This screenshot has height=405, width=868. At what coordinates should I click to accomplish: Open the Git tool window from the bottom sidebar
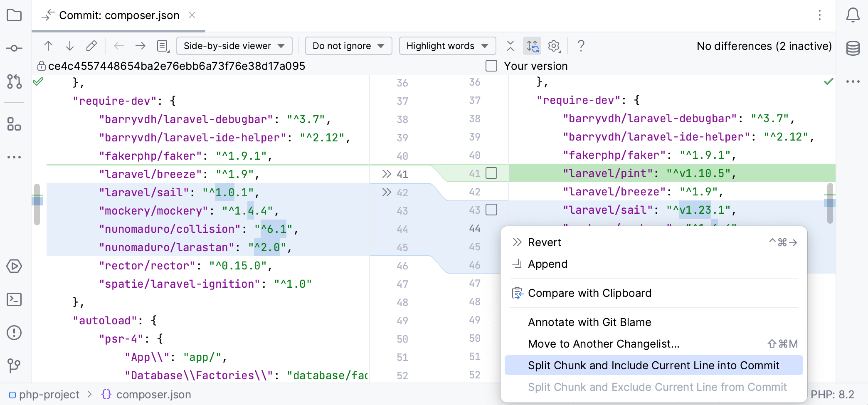click(14, 366)
